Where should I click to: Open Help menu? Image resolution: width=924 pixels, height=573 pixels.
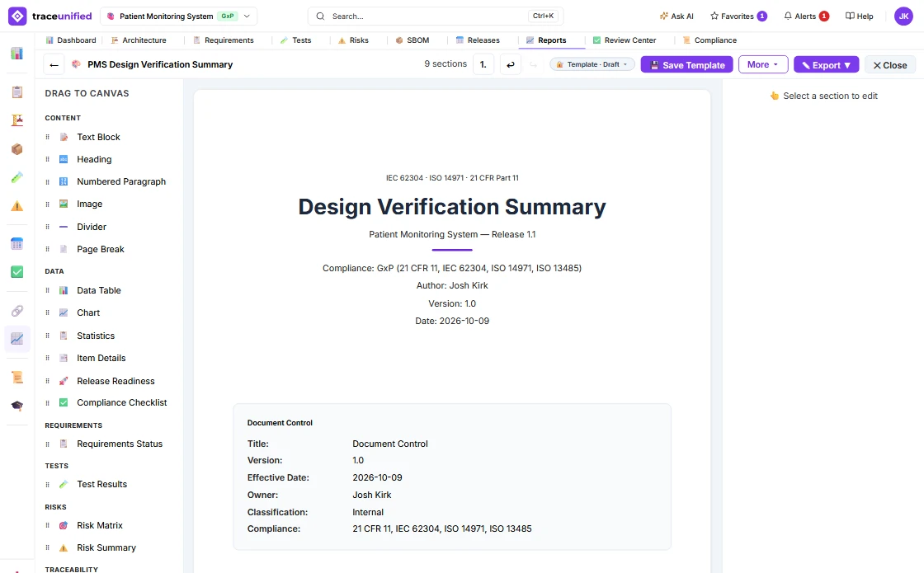(859, 16)
